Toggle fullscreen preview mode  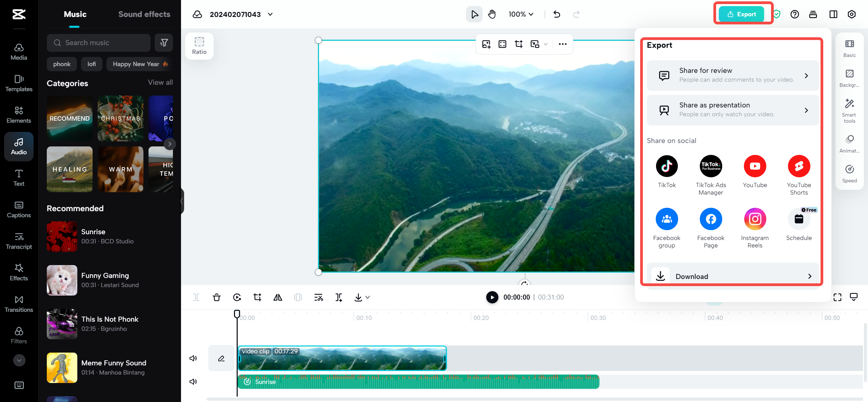(x=837, y=297)
